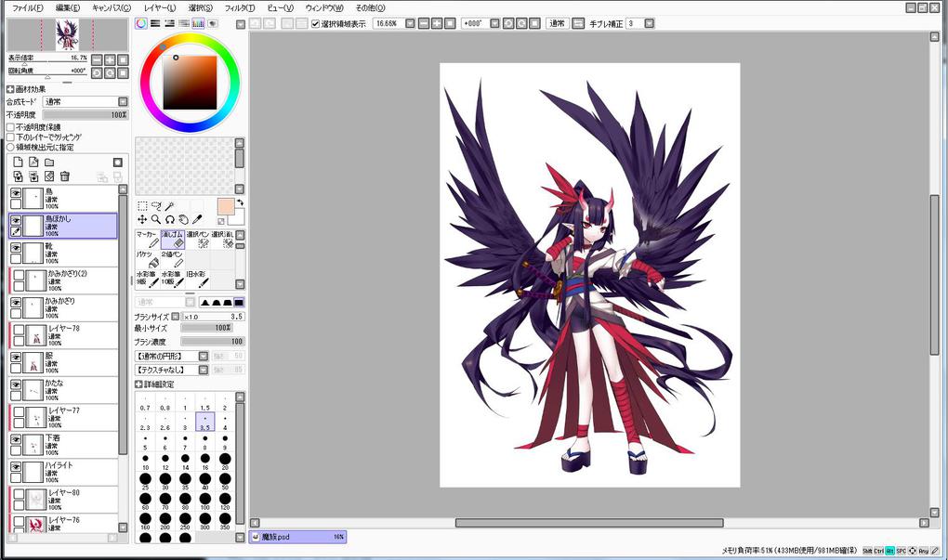This screenshot has height=560, width=948.
Task: Open the テクスチャなし texture dropdown
Action: [204, 370]
